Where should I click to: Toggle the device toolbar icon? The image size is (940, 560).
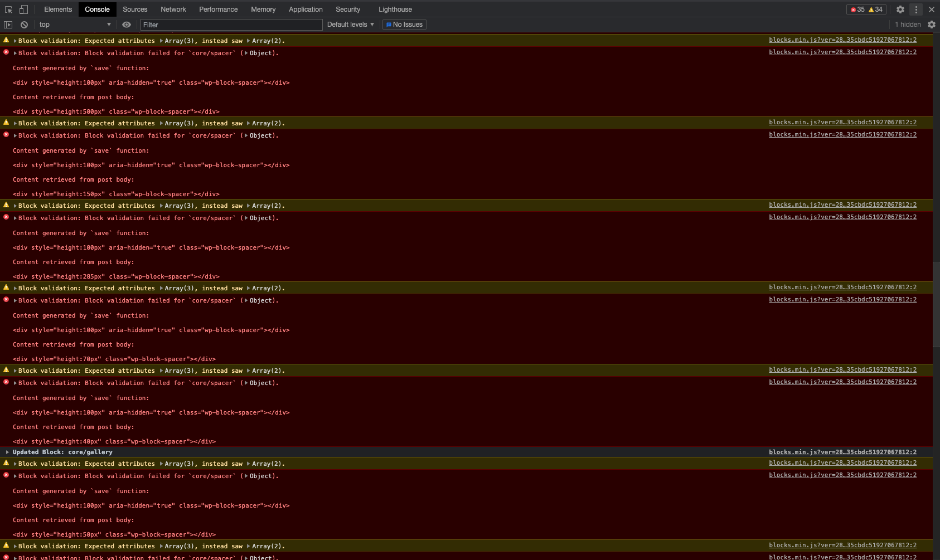(23, 9)
